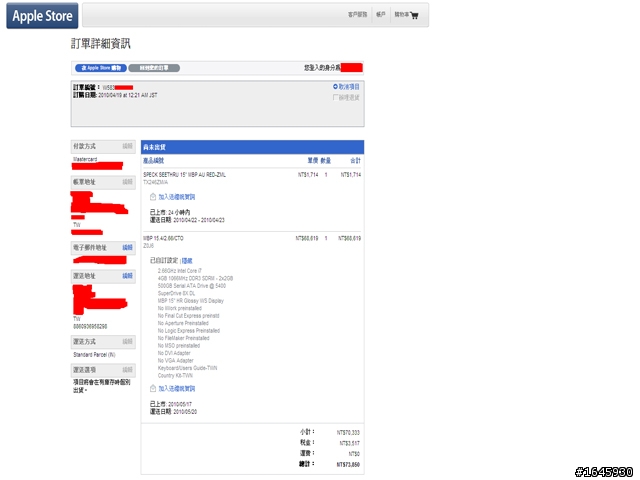Click the Apple Store logo
This screenshot has width=640, height=480.
coord(42,16)
